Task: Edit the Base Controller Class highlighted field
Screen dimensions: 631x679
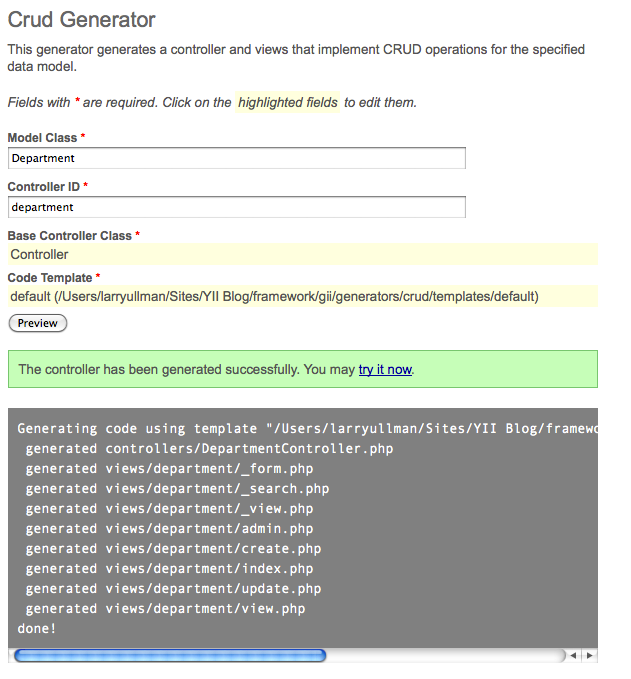Action: [x=302, y=254]
